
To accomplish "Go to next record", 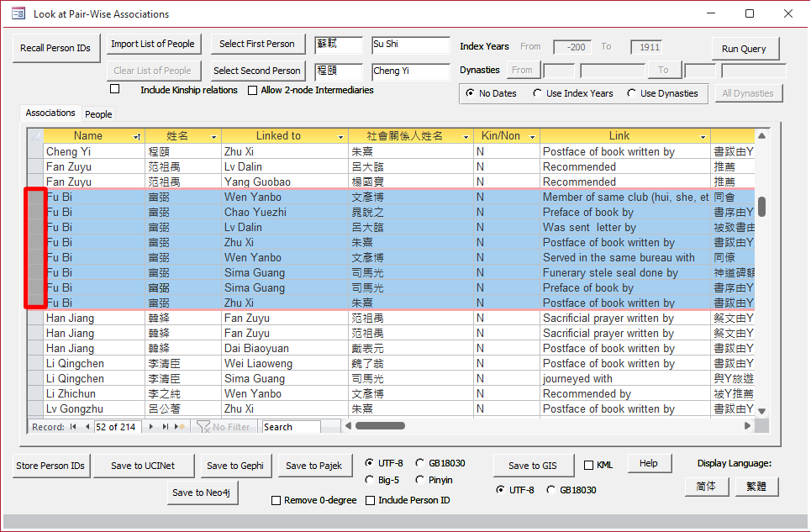I will pos(152,427).
